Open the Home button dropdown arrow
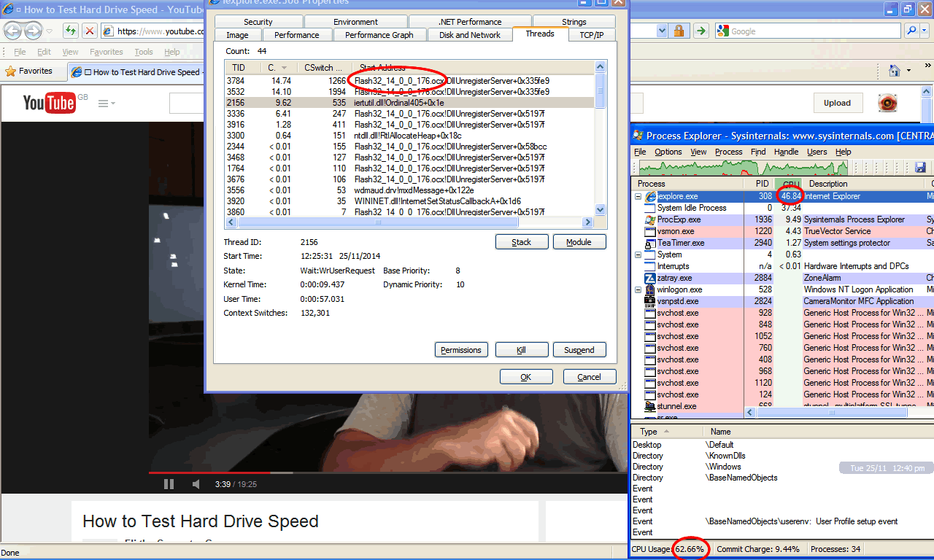 [x=909, y=71]
